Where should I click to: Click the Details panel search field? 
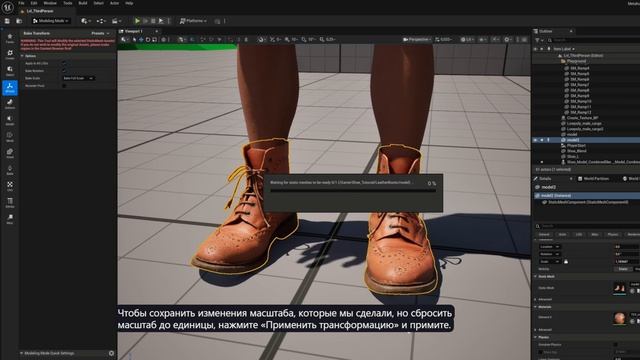[589, 226]
